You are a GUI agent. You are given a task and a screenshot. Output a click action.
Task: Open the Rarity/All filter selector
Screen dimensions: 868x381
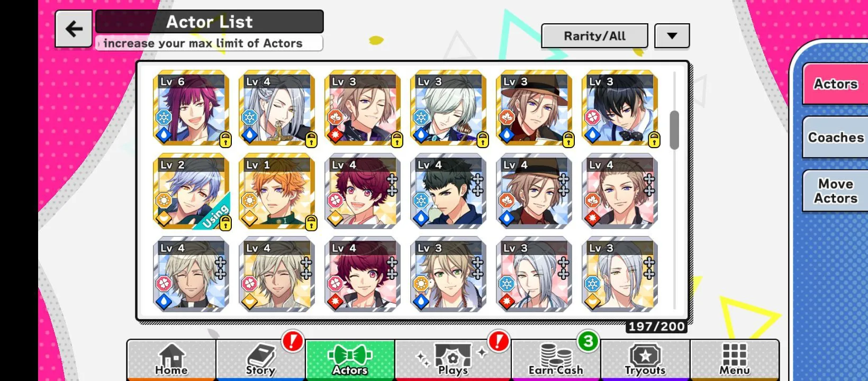[x=594, y=36]
